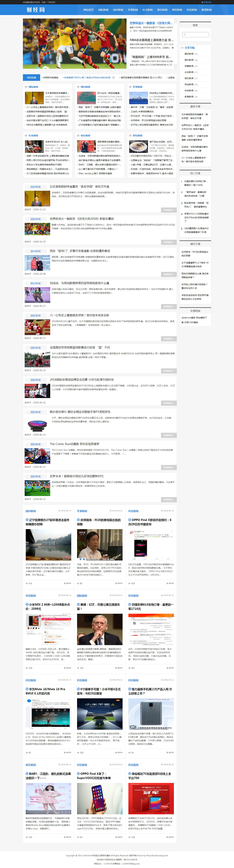234x868 pixels.
Task: Open 国际新闻 in the top navigation bar
Action: 103,10
